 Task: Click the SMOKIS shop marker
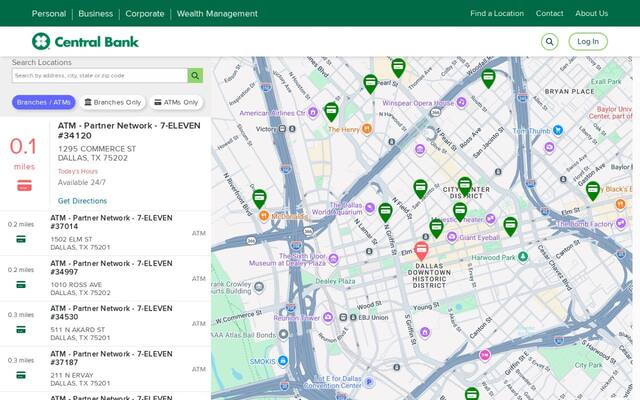(x=282, y=361)
